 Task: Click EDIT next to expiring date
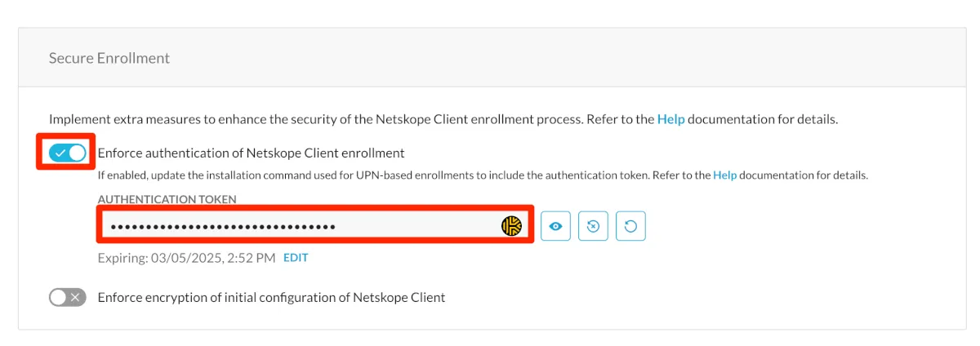(296, 258)
